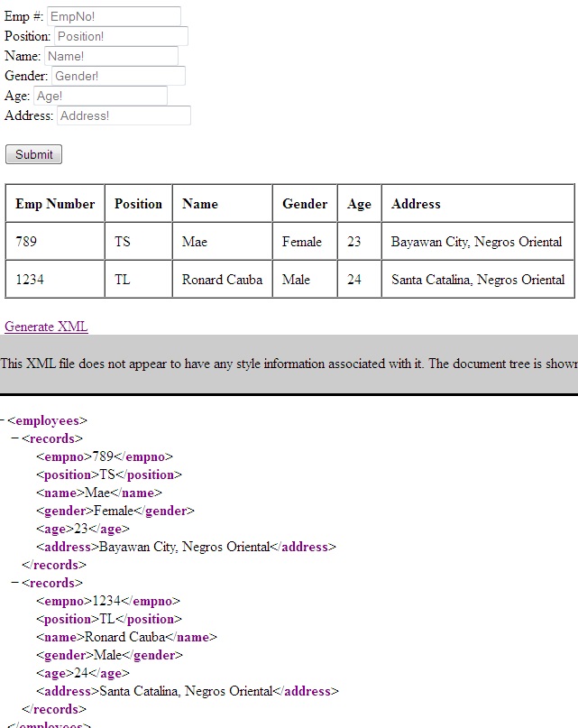578x728 pixels.
Task: Click the XML line age 23
Action: [83, 529]
